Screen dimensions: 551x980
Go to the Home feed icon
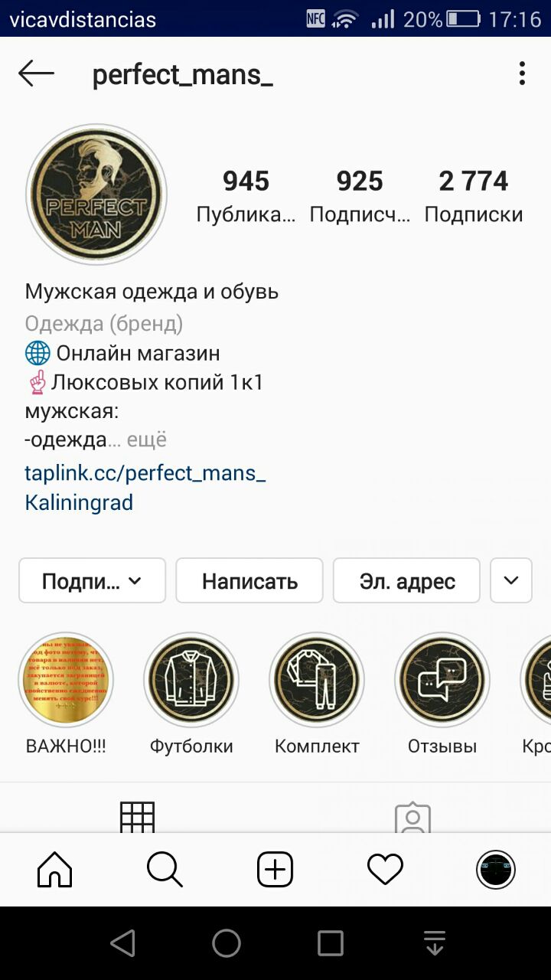(55, 870)
